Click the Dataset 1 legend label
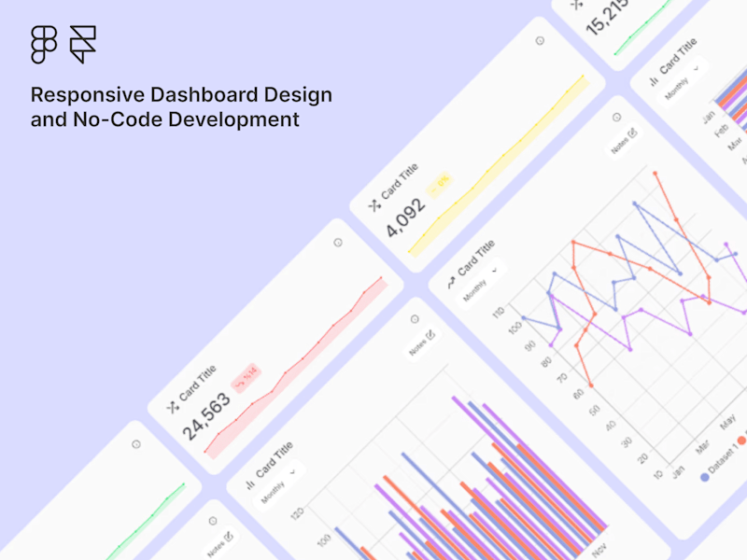 [723, 459]
